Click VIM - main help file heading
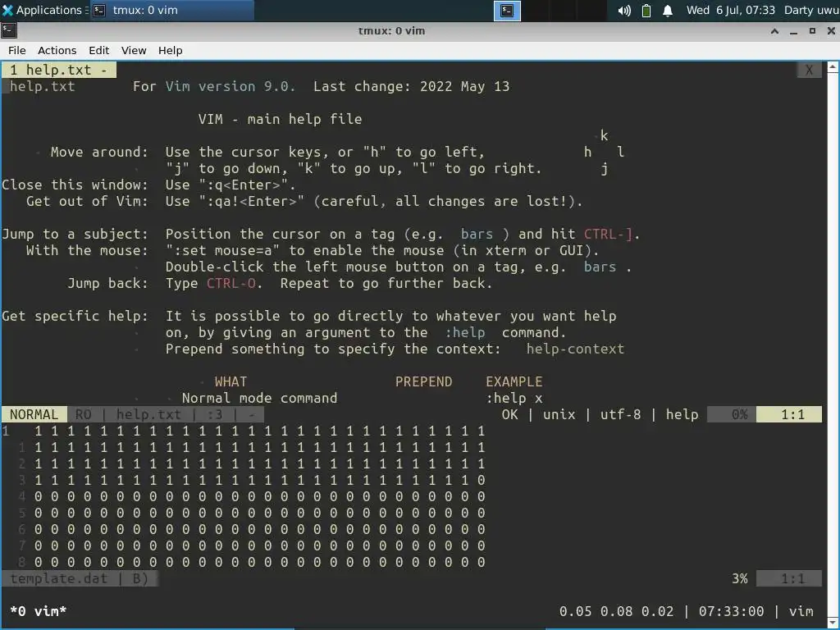Image resolution: width=840 pixels, height=630 pixels. 281,119
